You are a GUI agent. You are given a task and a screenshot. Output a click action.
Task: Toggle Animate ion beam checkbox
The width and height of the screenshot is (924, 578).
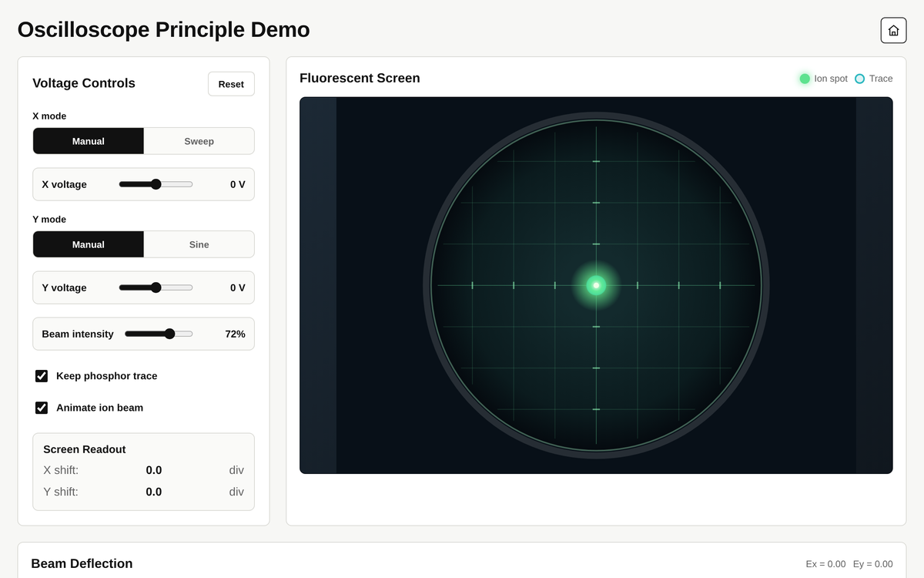click(x=42, y=408)
